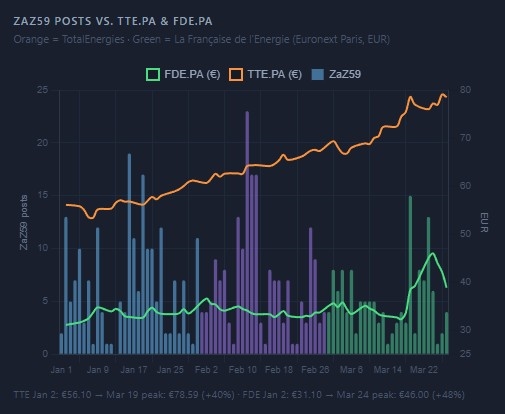Click the EUR right axis title
505x414 pixels.
click(x=484, y=222)
